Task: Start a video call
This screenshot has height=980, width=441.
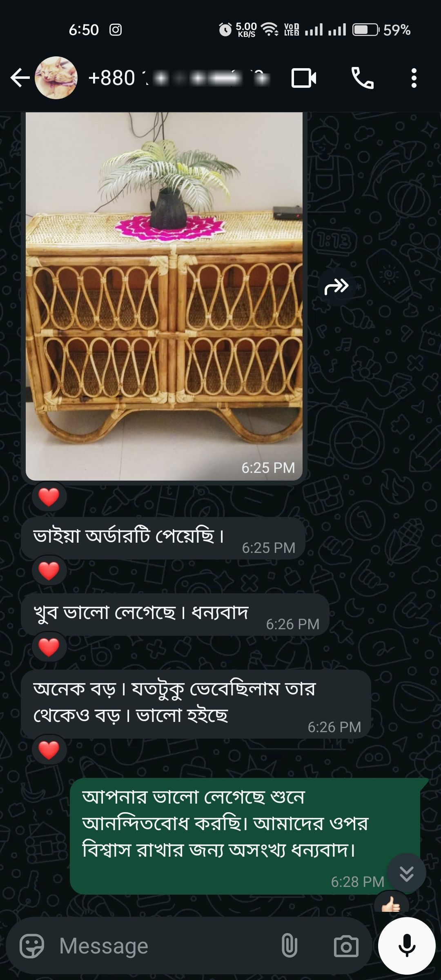Action: (304, 78)
